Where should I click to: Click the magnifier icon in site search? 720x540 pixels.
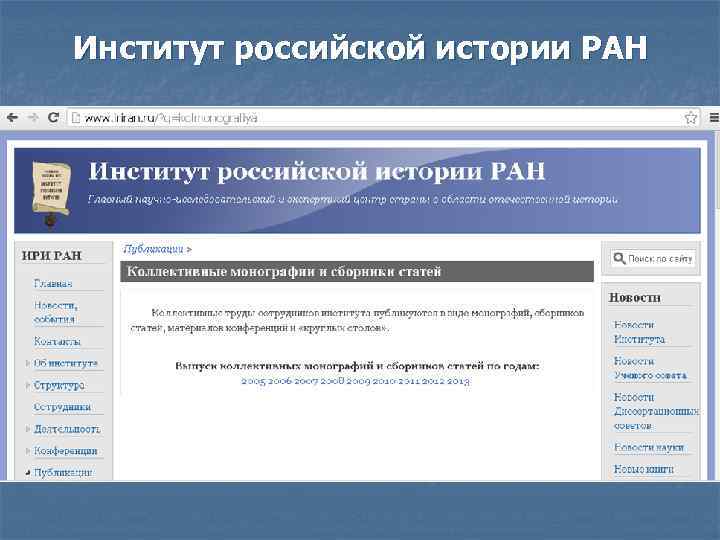(619, 259)
